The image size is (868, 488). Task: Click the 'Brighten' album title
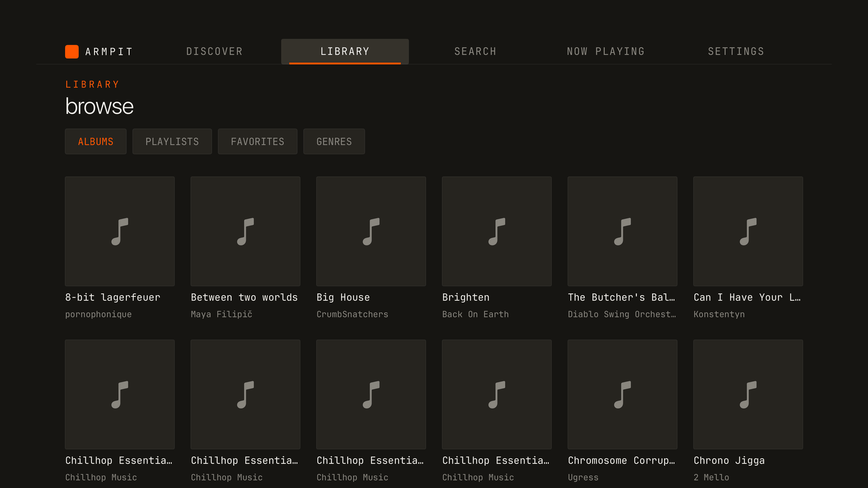(x=466, y=297)
